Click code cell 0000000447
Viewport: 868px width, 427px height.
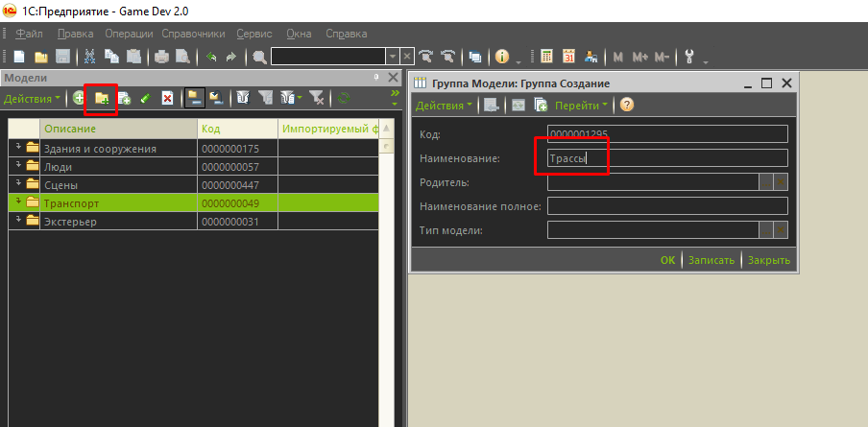pyautogui.click(x=237, y=184)
